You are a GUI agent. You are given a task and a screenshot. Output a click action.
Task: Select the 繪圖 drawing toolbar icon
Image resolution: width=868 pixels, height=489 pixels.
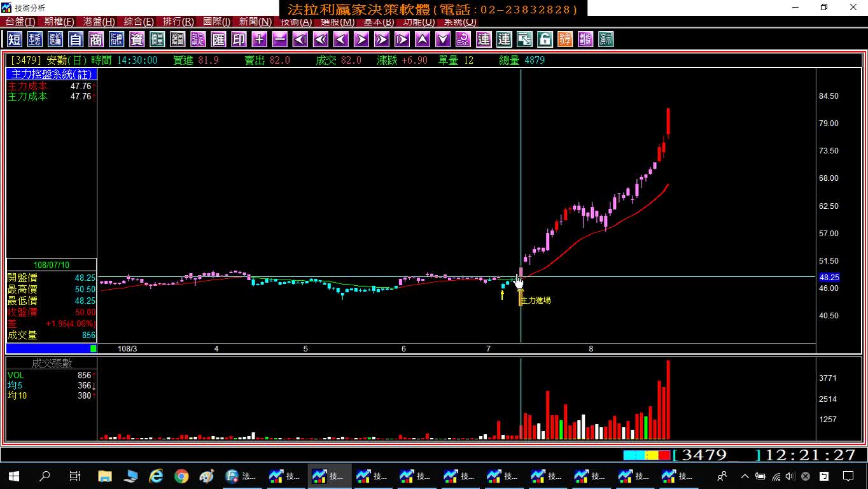tap(178, 39)
